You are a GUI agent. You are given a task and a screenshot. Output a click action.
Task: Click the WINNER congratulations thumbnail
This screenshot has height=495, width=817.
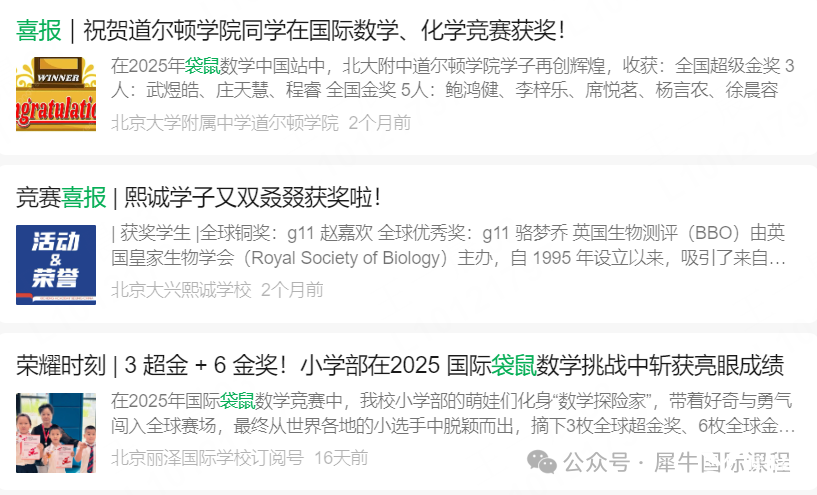pos(56,94)
